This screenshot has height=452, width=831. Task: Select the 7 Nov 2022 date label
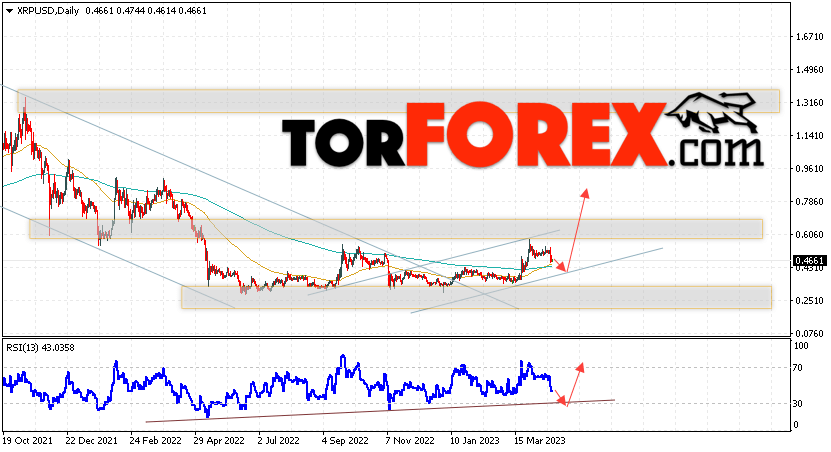coord(410,440)
